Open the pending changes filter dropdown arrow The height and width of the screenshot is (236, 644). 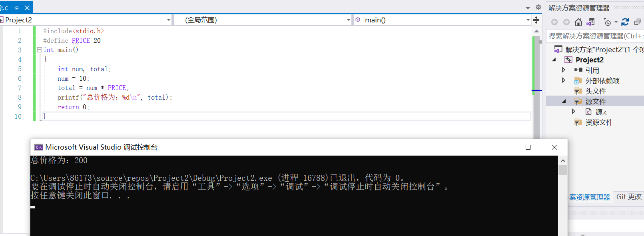[x=616, y=22]
